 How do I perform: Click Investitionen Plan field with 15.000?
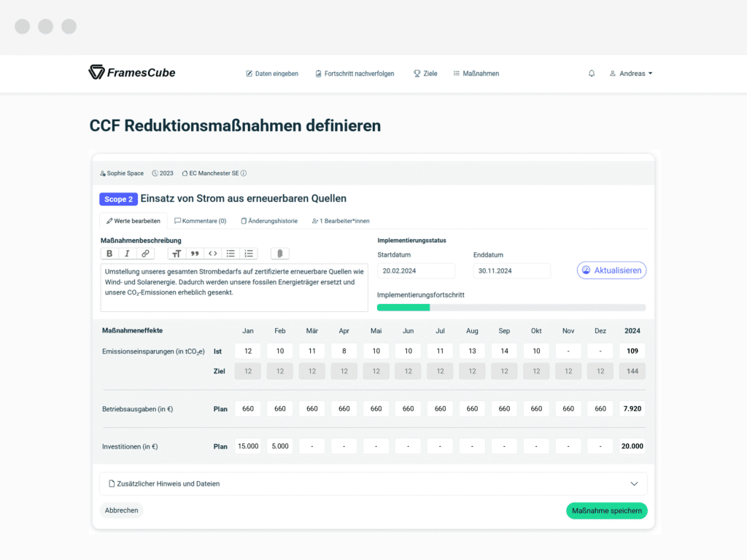click(248, 446)
